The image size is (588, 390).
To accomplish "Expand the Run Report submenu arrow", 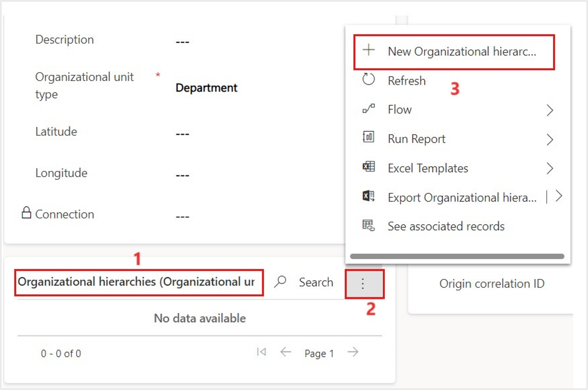I will 550,140.
